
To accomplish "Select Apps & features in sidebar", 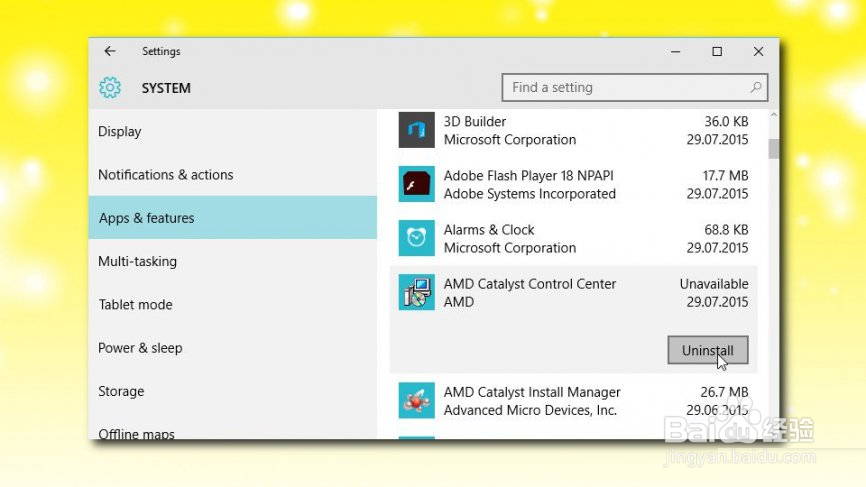I will (233, 218).
